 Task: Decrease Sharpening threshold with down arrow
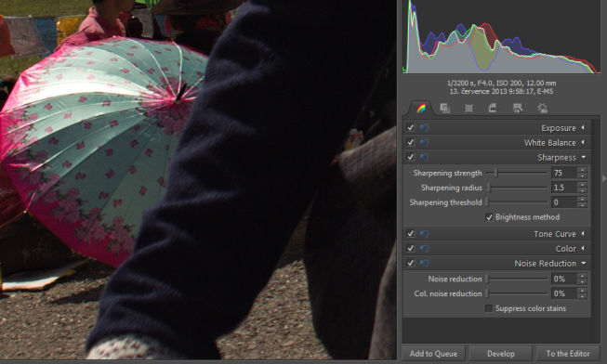pyautogui.click(x=582, y=205)
